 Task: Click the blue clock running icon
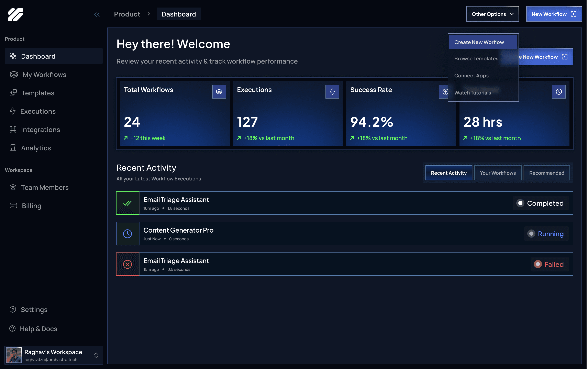(127, 234)
